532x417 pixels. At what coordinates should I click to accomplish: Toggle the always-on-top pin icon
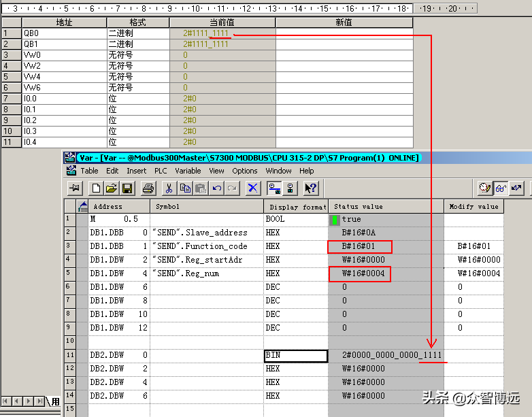pyautogui.click(x=74, y=188)
